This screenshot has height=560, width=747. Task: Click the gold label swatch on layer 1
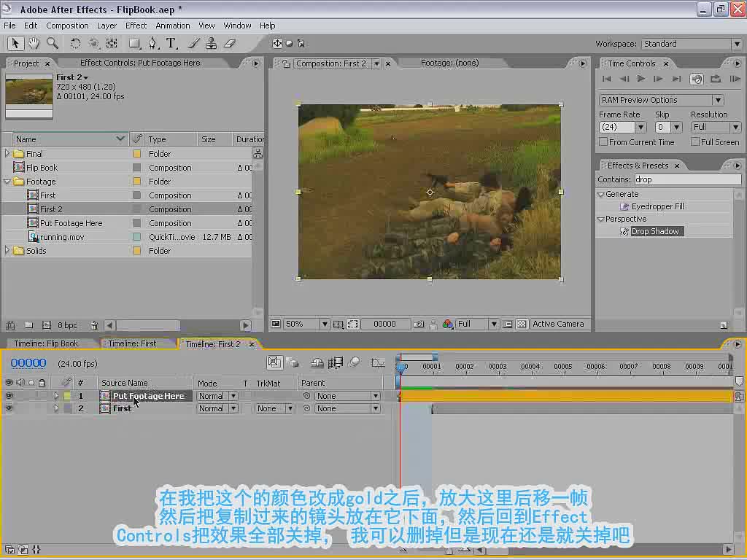(68, 396)
